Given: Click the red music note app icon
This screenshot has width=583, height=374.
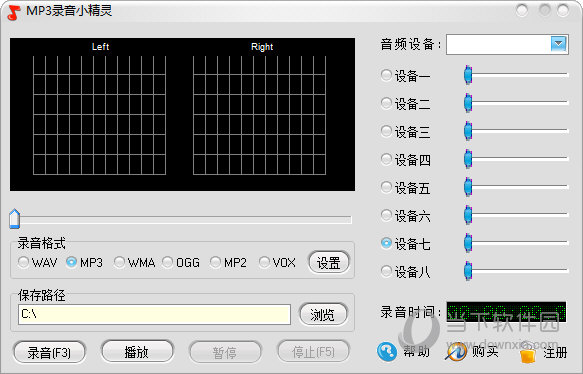Looking at the screenshot, I should (14, 12).
